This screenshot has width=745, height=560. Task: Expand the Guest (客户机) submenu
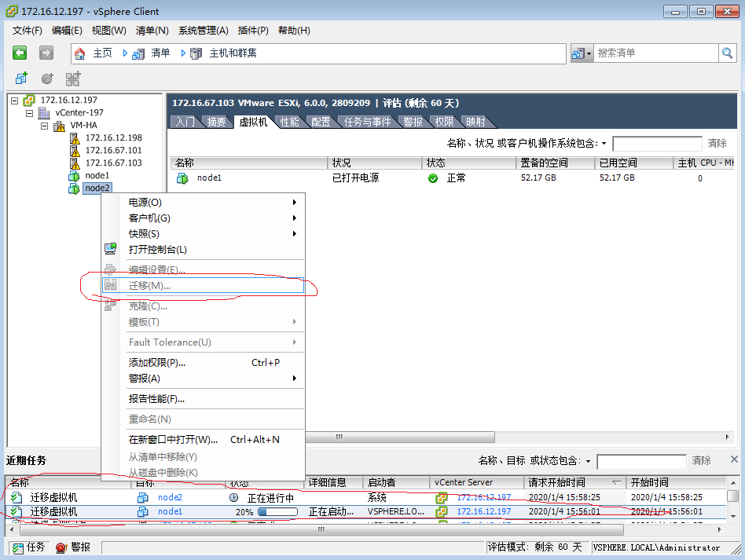[x=295, y=218]
